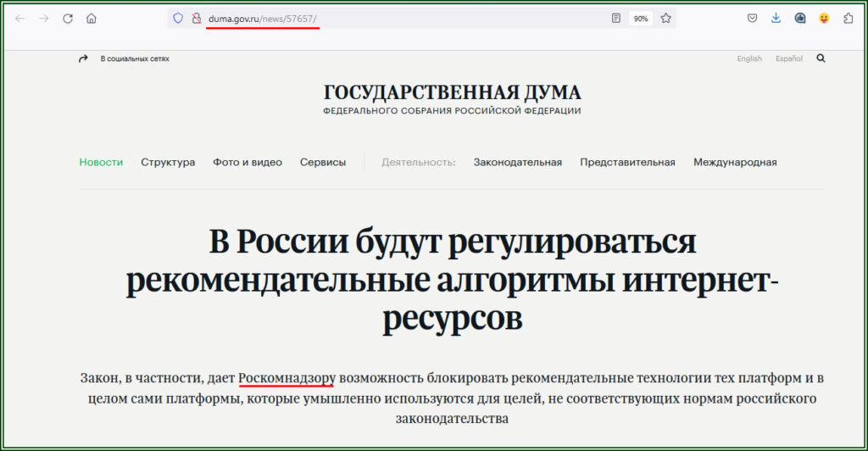
Task: Open the Представительная activity menu item
Action: [628, 162]
